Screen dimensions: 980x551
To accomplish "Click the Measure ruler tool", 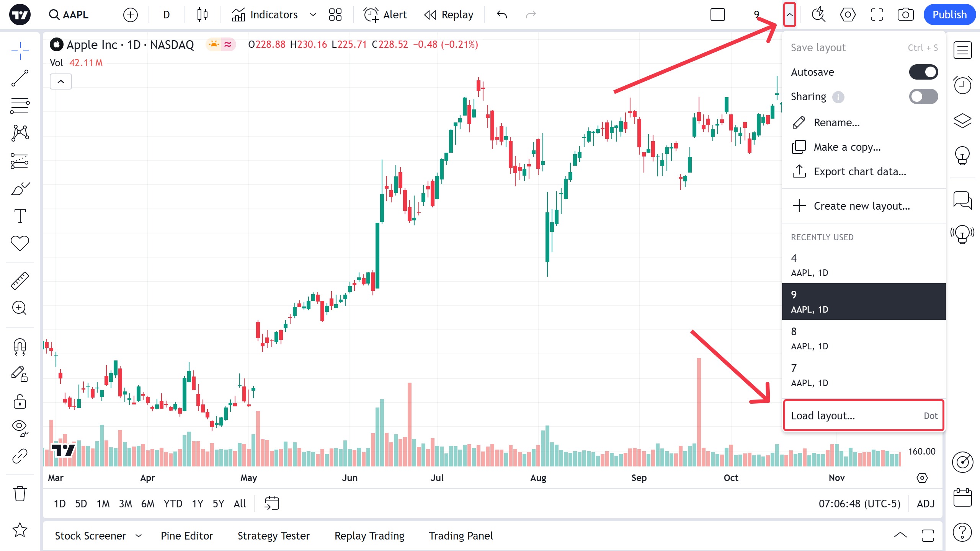I will click(x=20, y=280).
